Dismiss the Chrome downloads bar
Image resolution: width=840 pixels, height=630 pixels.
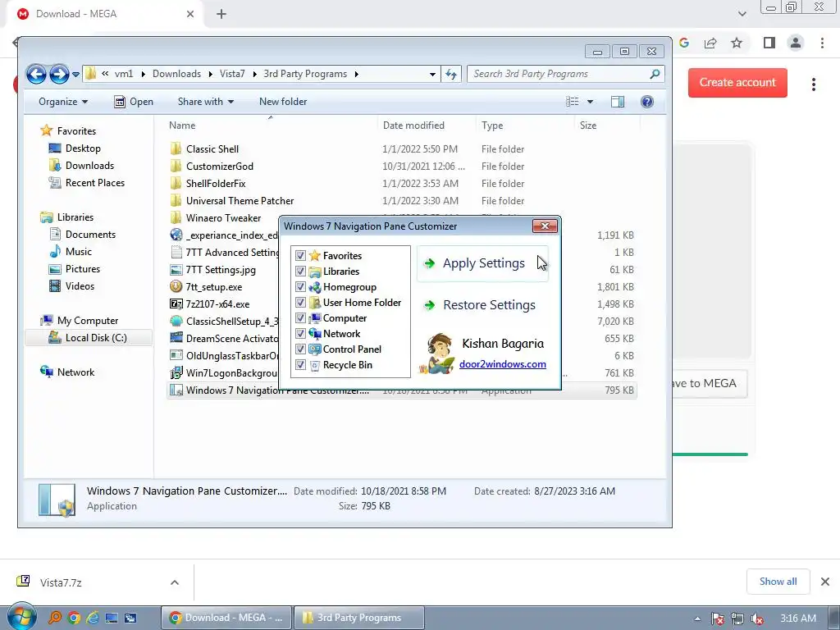825,582
